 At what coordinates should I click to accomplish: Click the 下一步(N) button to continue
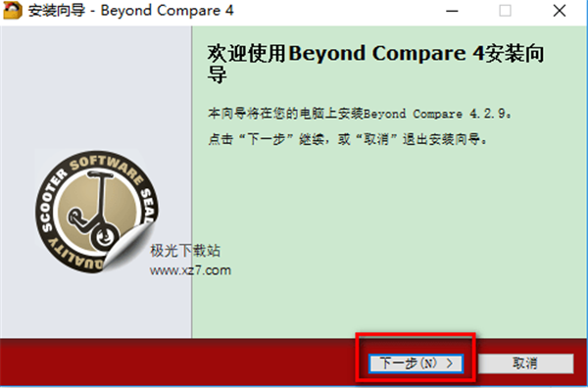[416, 364]
